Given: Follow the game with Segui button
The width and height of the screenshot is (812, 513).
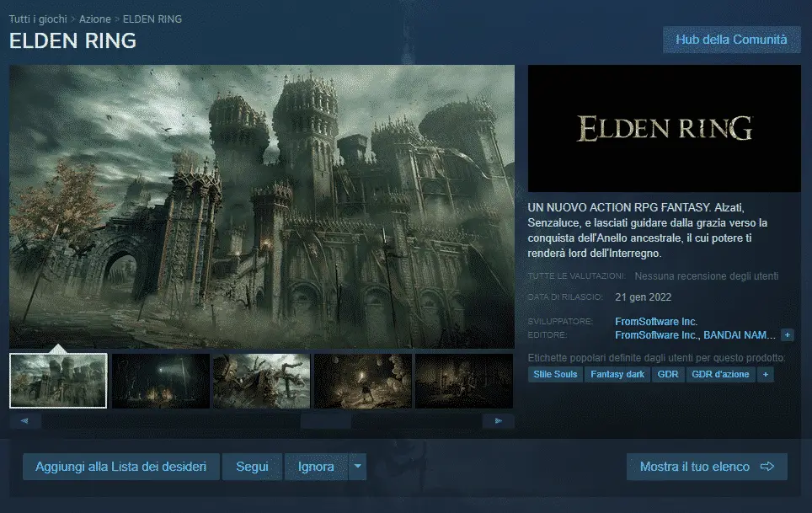Looking at the screenshot, I should [x=252, y=467].
